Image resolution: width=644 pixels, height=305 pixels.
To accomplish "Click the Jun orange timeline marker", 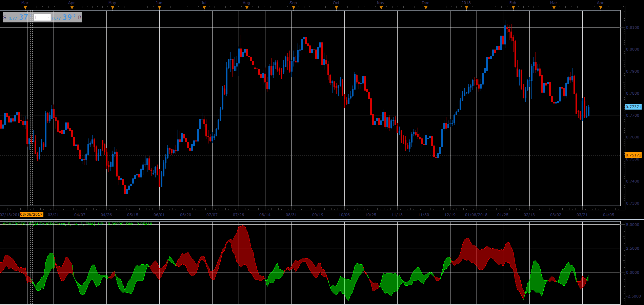I will pos(159,8).
